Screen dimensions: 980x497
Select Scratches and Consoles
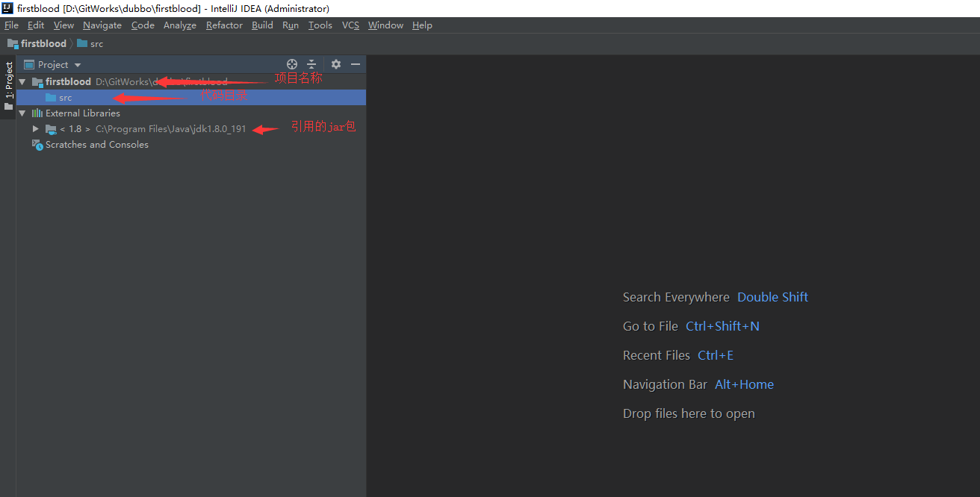coord(191,144)
